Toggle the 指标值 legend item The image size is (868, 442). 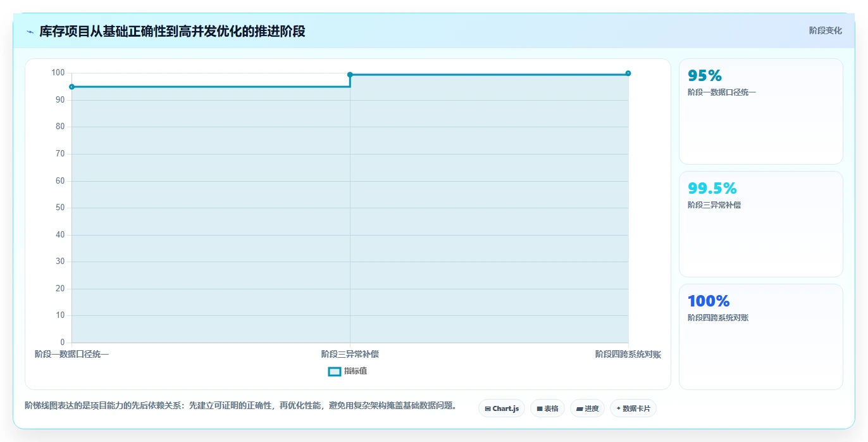[x=347, y=371]
